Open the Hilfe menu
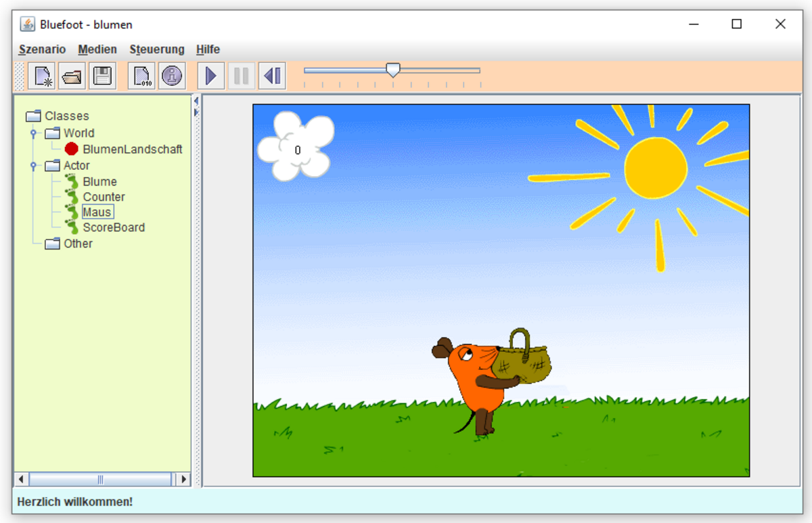The height and width of the screenshot is (523, 812). tap(208, 49)
